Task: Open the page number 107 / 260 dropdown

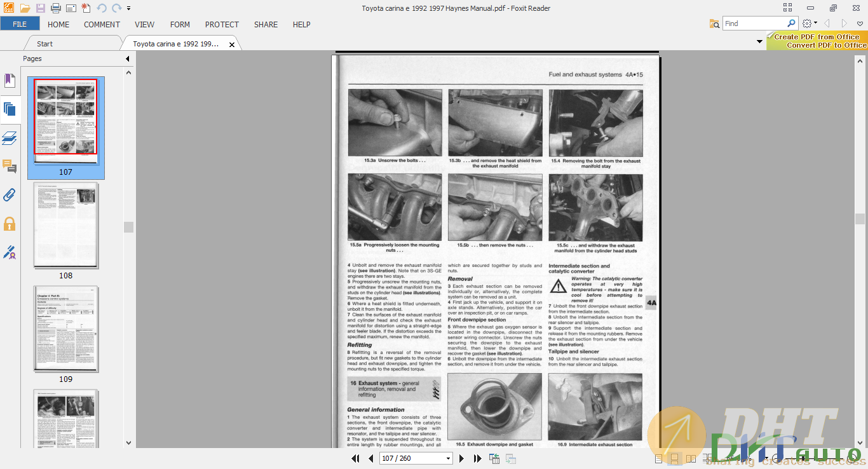Action: [448, 458]
